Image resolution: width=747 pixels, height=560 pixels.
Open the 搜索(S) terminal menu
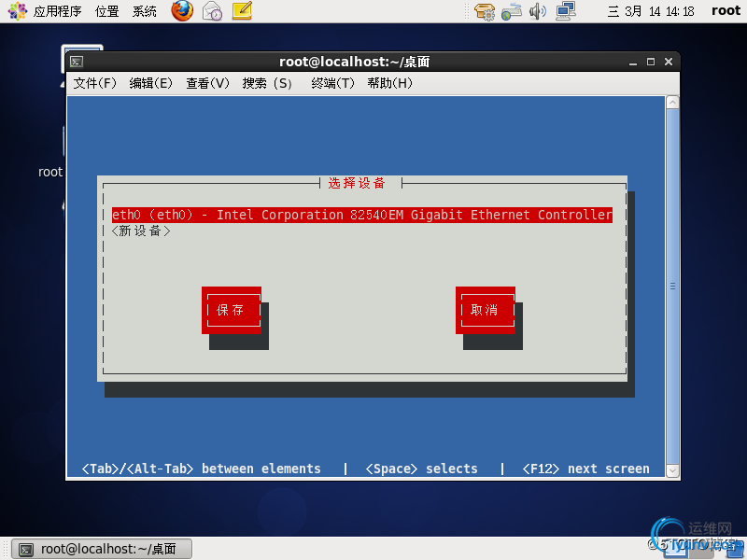[x=267, y=83]
